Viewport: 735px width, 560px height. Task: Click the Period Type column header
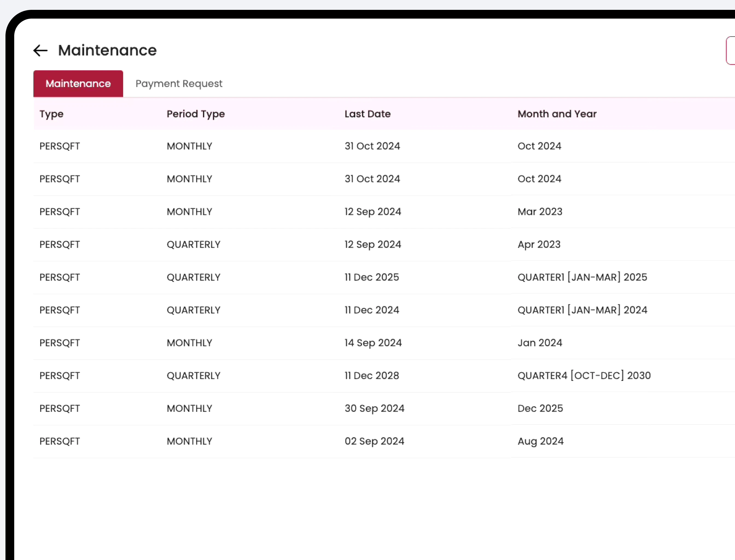(x=196, y=114)
